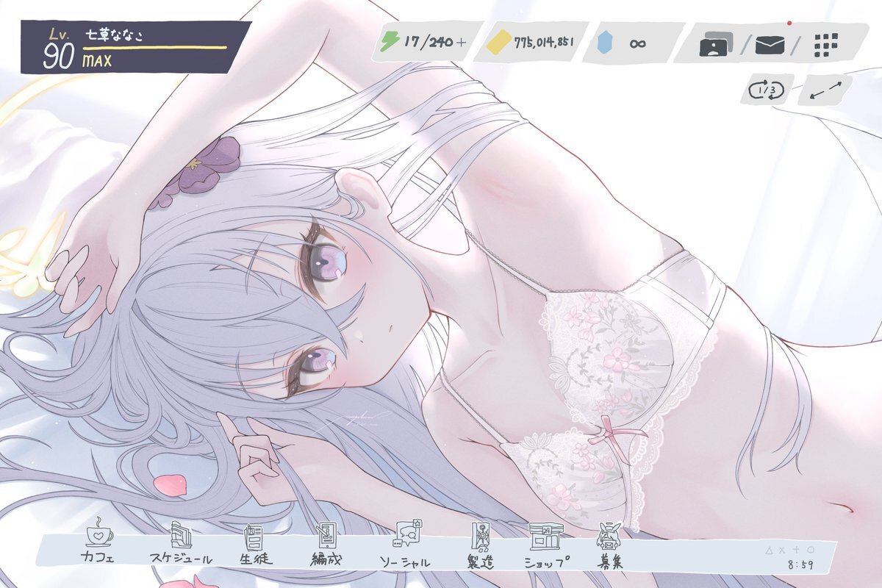The width and height of the screenshot is (882, 588).
Task: Open the Shop (ショップ) storefront icon
Action: [x=545, y=537]
